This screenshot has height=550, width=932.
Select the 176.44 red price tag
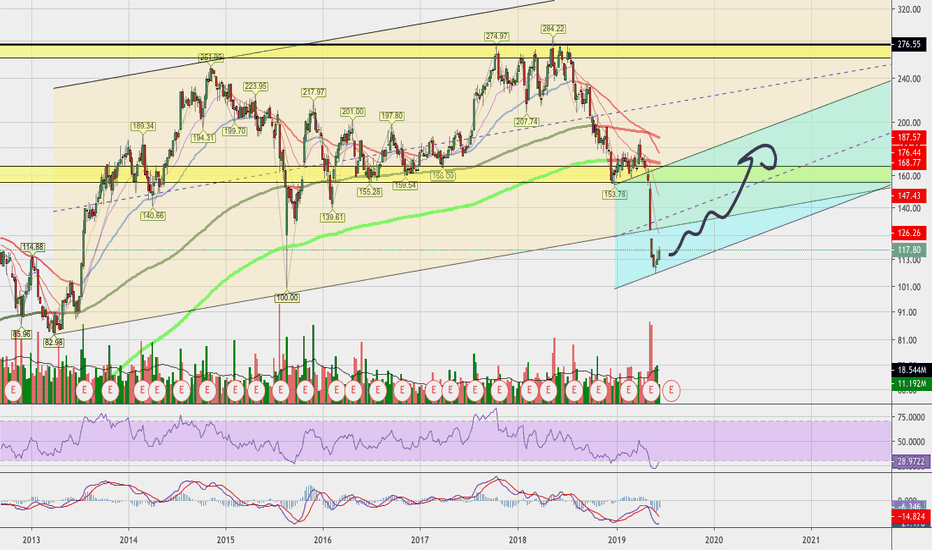tap(909, 153)
